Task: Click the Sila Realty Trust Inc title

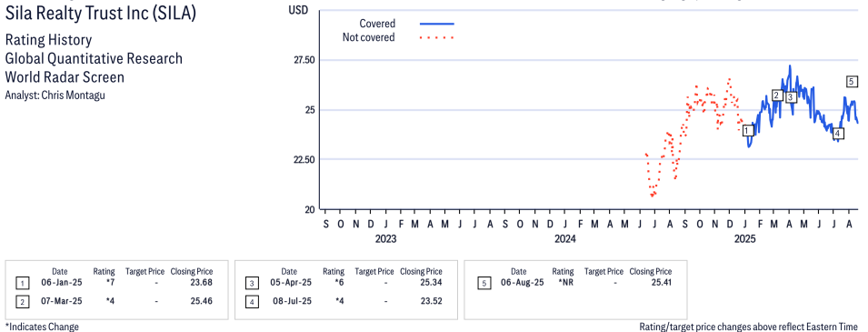Action: (100, 14)
